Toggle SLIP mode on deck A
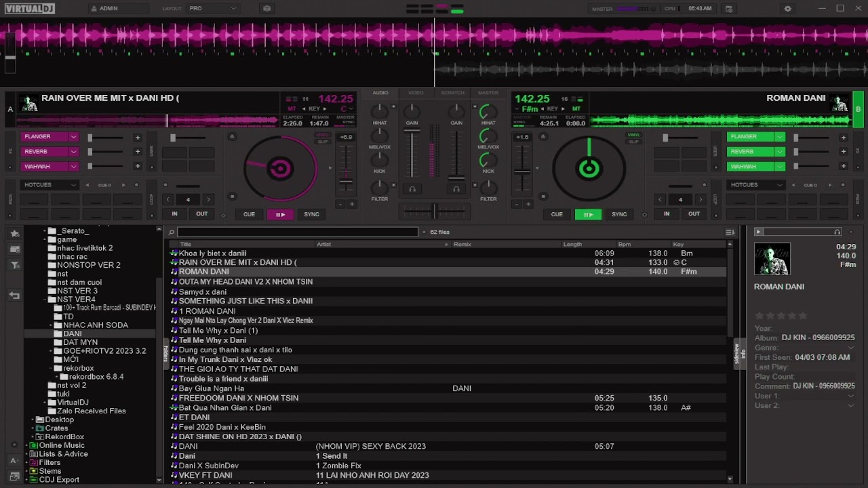This screenshot has width=868, height=488. coord(323,141)
